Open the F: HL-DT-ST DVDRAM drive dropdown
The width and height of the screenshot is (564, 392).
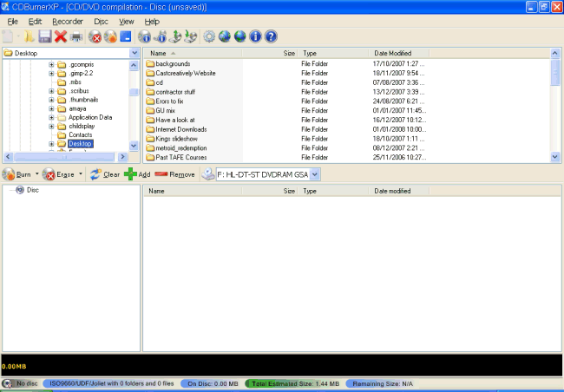315,175
